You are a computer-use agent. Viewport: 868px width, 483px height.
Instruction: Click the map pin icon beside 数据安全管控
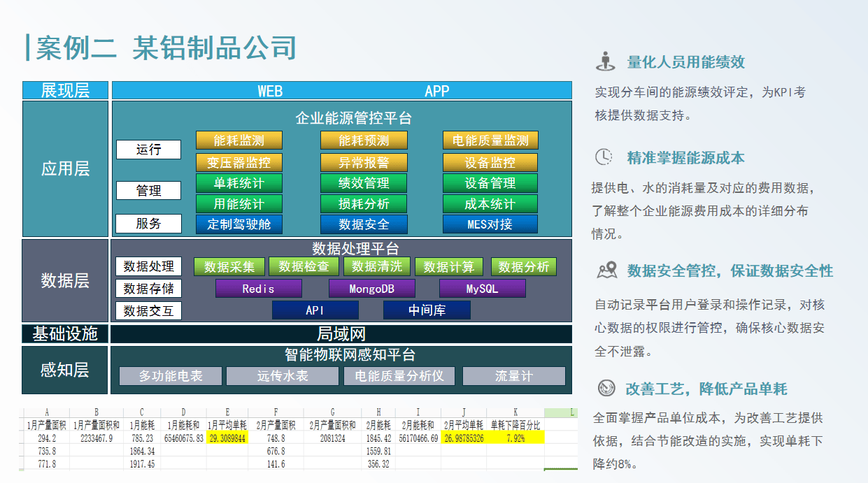(606, 271)
